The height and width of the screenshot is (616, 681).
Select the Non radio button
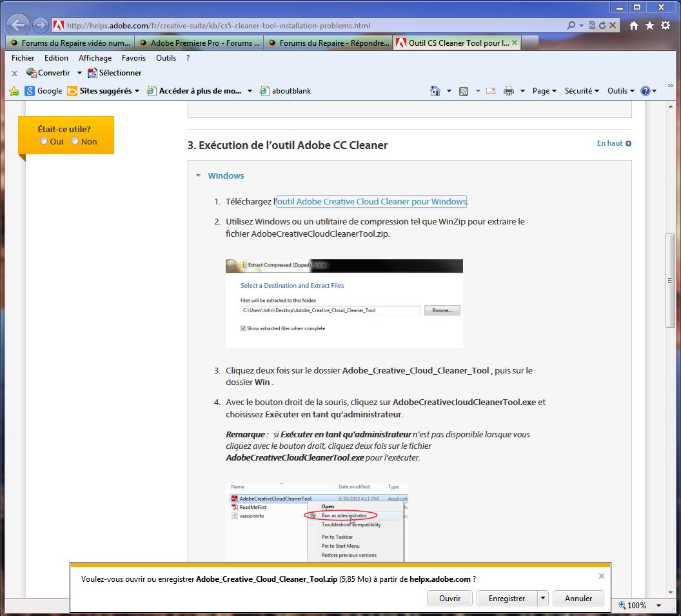tap(75, 141)
